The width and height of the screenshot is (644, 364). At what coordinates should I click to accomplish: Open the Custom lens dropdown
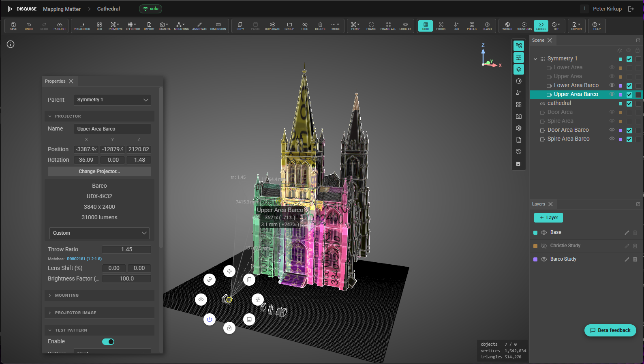tap(99, 233)
